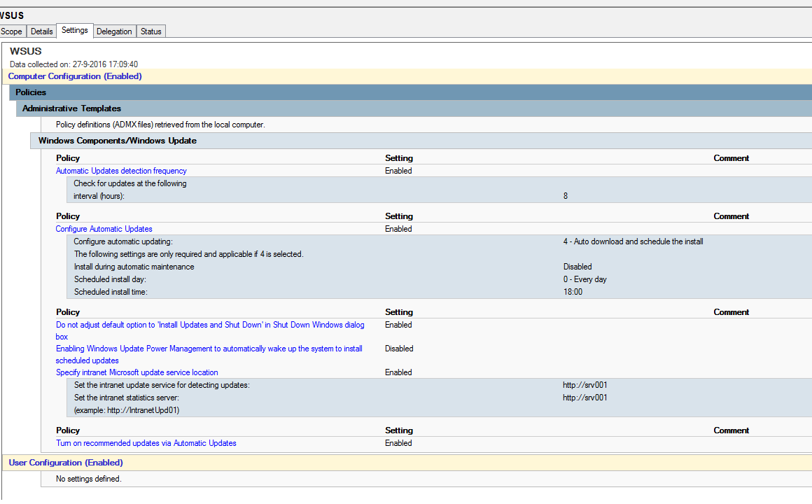Image resolution: width=812 pixels, height=504 pixels.
Task: Collapse the Policies section header
Action: (x=31, y=92)
